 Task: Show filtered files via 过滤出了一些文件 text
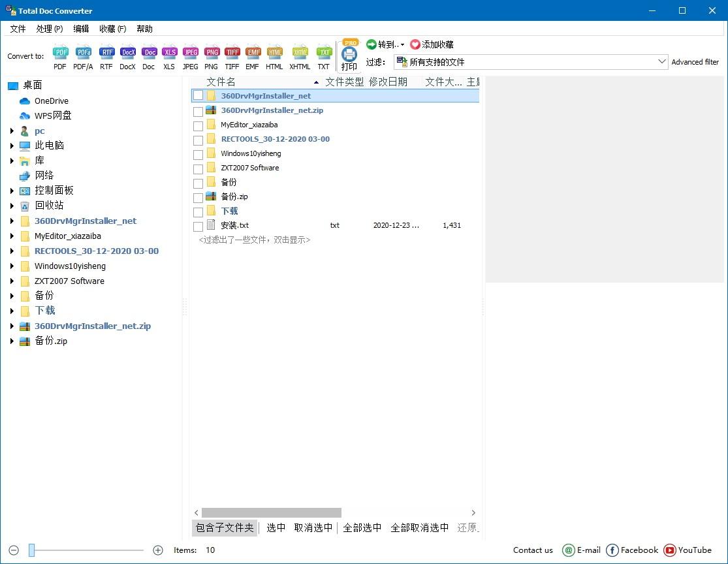255,240
